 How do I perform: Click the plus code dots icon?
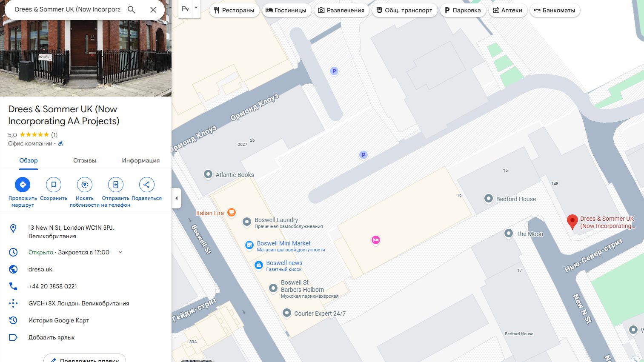click(x=13, y=303)
